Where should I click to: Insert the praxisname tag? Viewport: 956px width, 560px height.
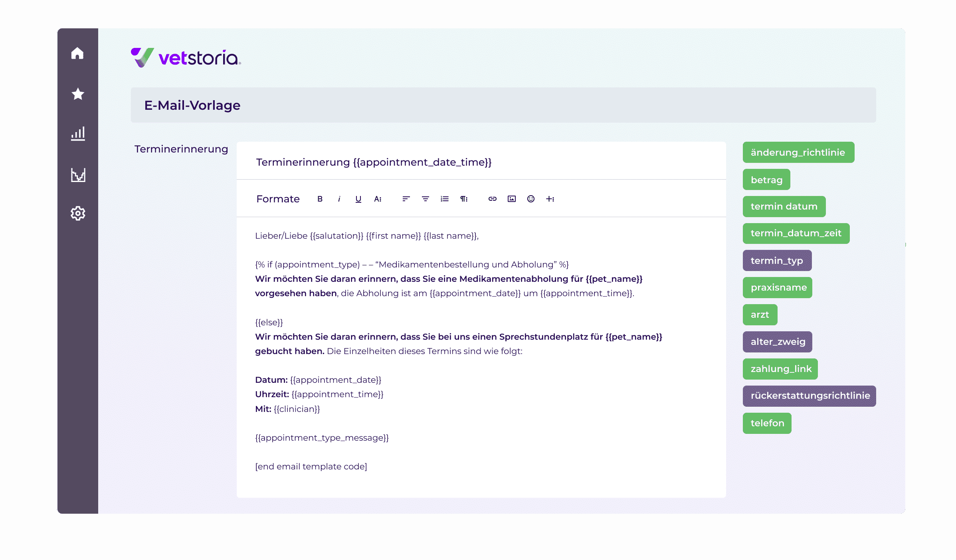(777, 287)
